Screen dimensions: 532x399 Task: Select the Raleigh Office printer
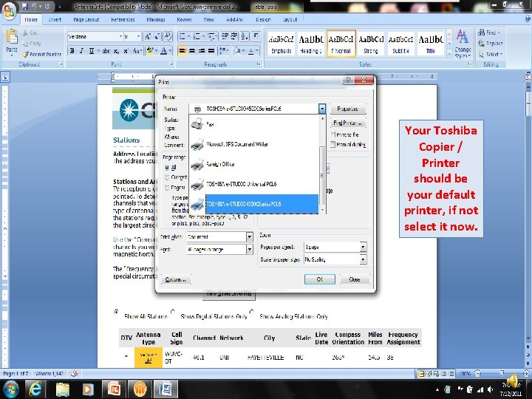[x=254, y=164]
